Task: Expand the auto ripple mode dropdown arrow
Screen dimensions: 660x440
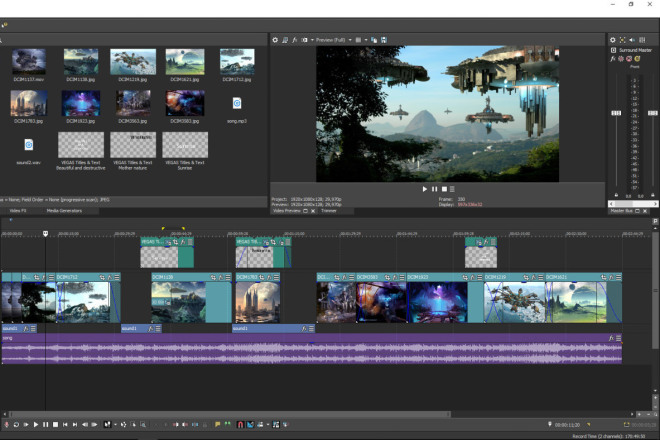Action: tap(268, 424)
